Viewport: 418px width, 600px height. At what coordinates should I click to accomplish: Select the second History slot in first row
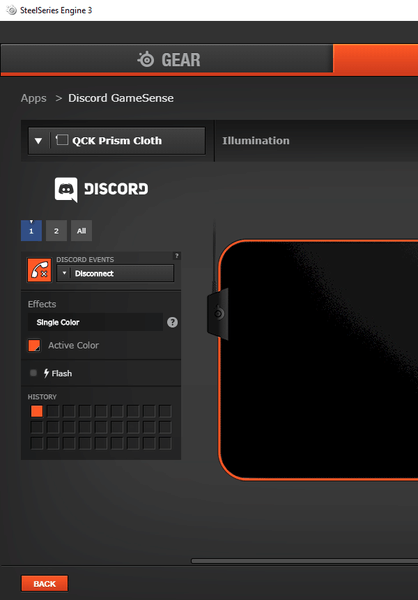(x=53, y=411)
